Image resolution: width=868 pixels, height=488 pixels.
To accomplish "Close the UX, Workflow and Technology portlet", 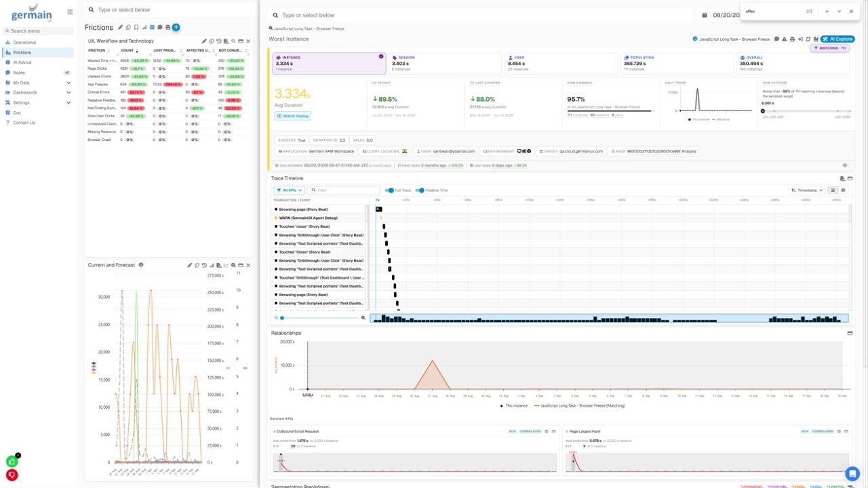I will (x=248, y=41).
